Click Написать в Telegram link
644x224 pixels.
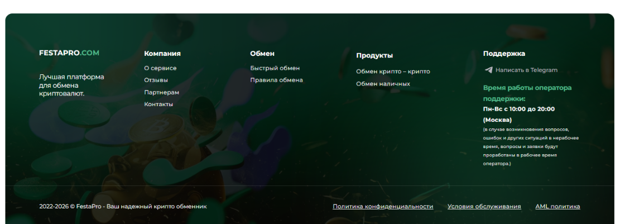[526, 70]
